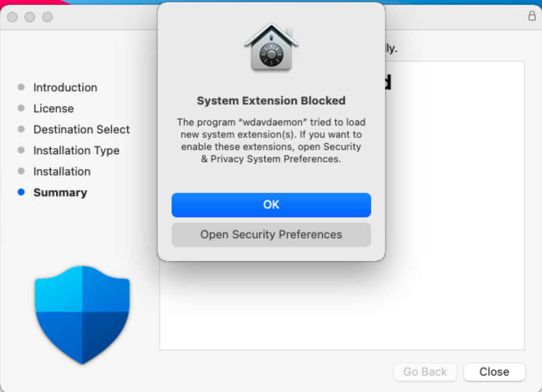The image size is (542, 392).
Task: Click the red close window button
Action: point(13,17)
